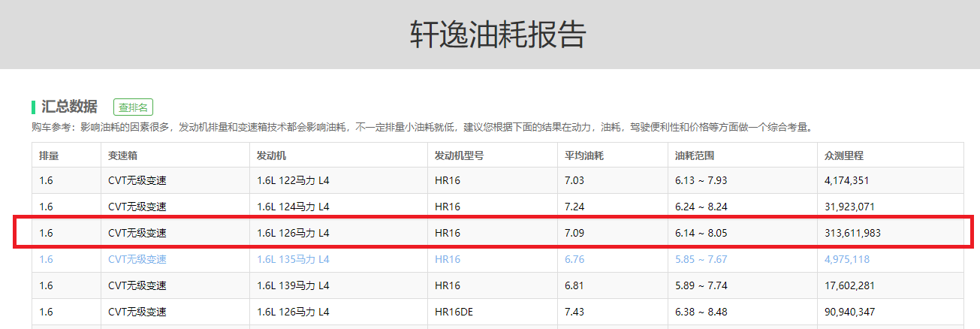Click the 汇总数据 section heading

(x=69, y=107)
